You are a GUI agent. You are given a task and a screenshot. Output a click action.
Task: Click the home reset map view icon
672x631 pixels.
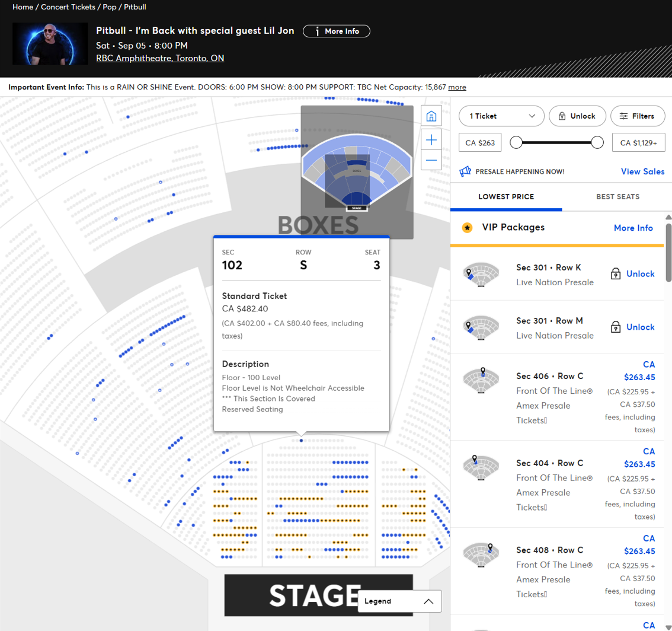[431, 116]
